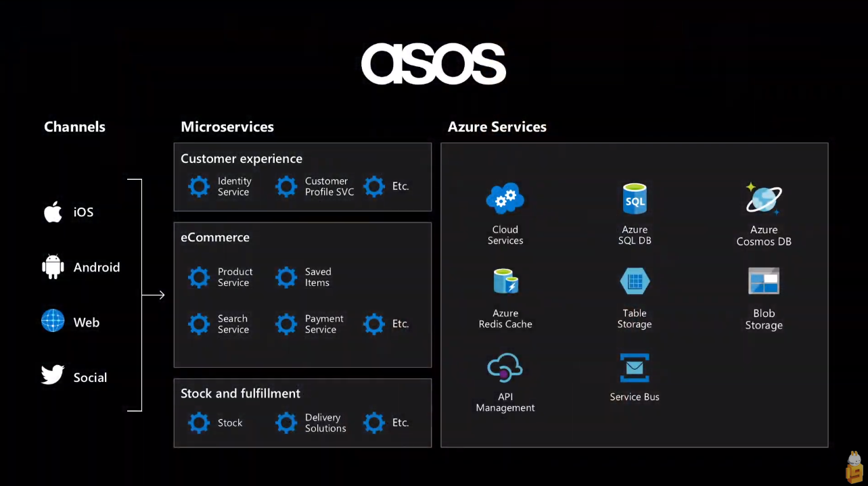Screen dimensions: 868x486
Task: Click the ASOS logo
Action: point(434,64)
